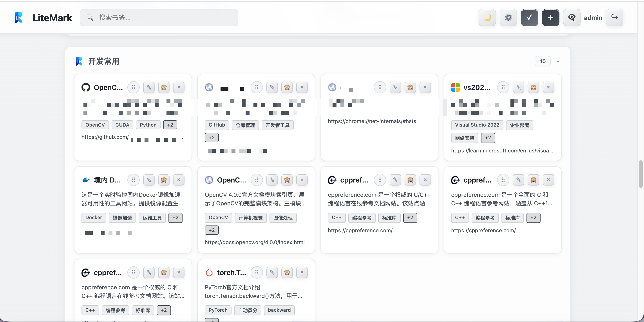This screenshot has width=644, height=322.
Task: Expand +2 tags on the 境内 D... card
Action: (175, 218)
